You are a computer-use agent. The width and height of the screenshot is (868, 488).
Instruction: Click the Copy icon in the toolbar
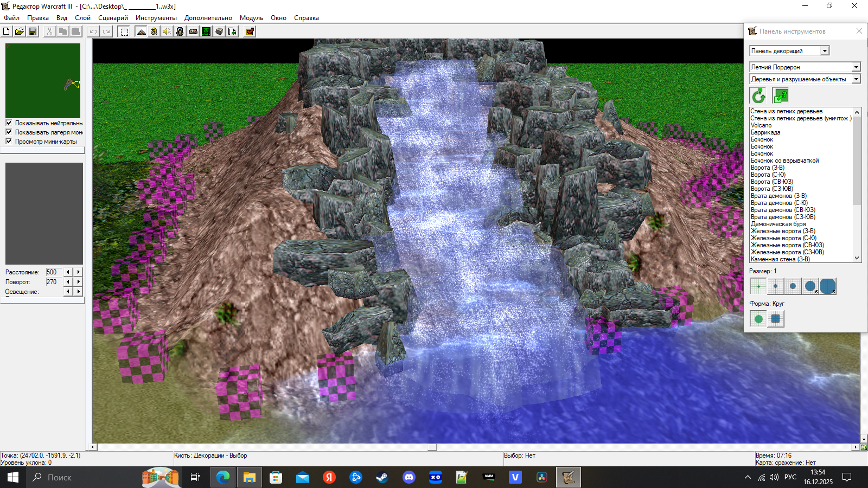point(63,31)
